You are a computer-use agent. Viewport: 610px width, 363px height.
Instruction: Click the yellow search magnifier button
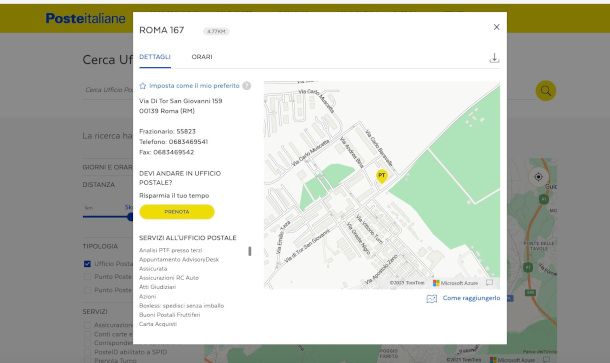pos(546,91)
